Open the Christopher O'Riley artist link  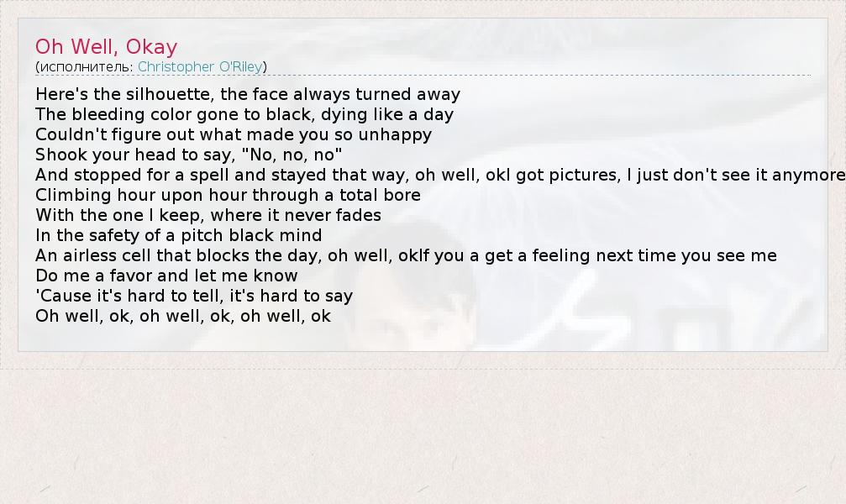(x=200, y=66)
